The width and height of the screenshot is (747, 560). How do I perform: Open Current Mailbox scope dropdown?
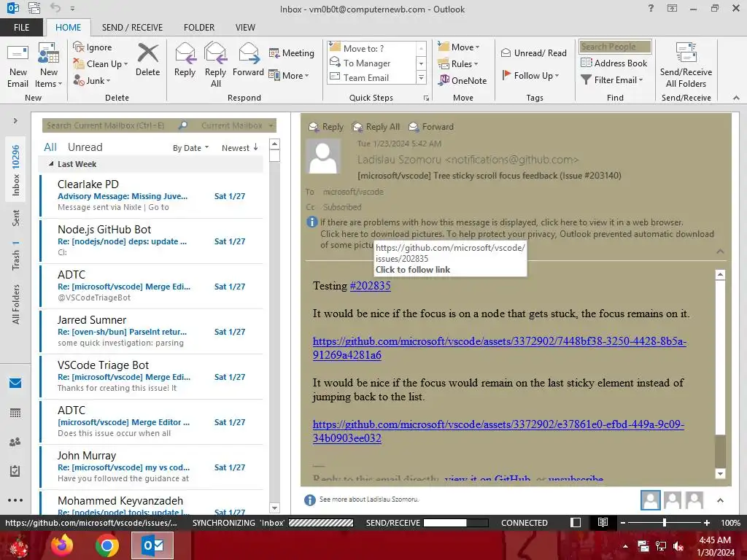[x=237, y=125]
